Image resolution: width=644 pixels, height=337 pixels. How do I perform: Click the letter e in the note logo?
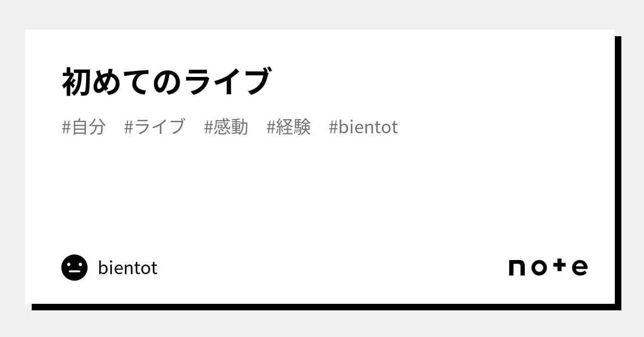tap(580, 268)
